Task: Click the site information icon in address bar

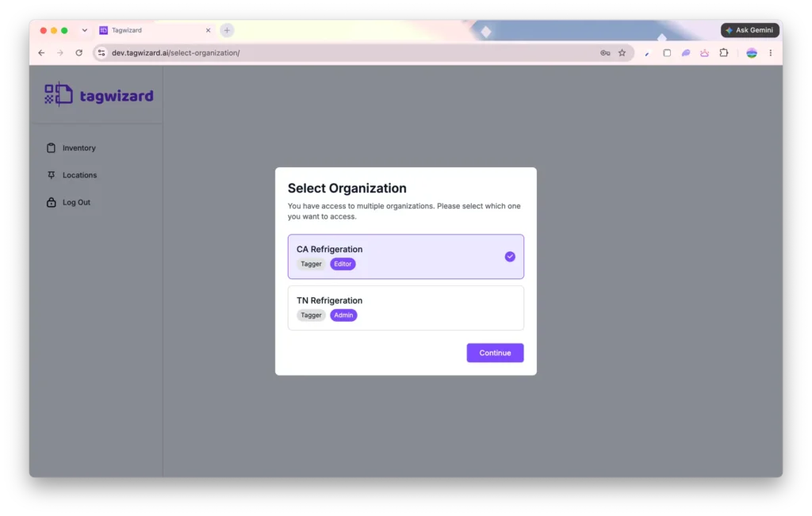Action: (x=101, y=53)
